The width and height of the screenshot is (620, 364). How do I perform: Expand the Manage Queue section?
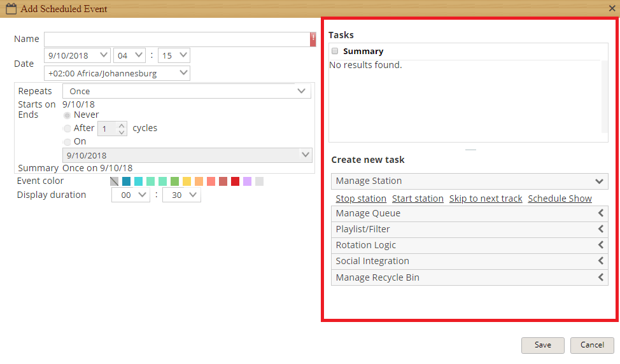click(x=469, y=213)
